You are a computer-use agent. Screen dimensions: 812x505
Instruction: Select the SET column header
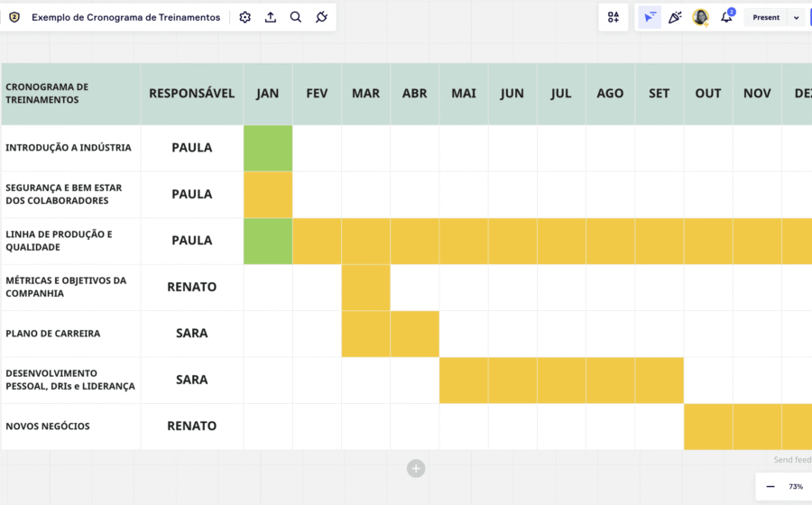pyautogui.click(x=660, y=94)
